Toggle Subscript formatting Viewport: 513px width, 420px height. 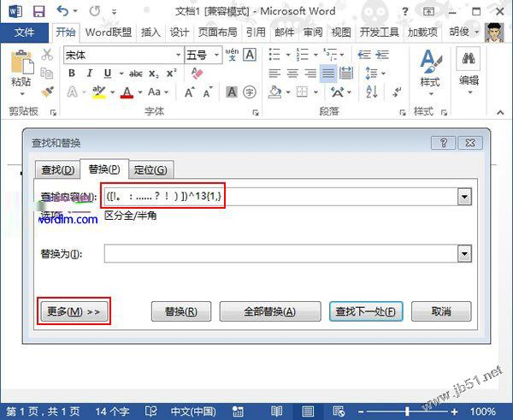[x=153, y=74]
